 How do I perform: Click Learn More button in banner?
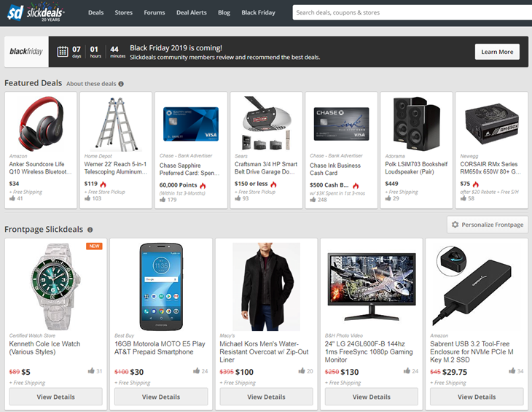[x=497, y=52]
